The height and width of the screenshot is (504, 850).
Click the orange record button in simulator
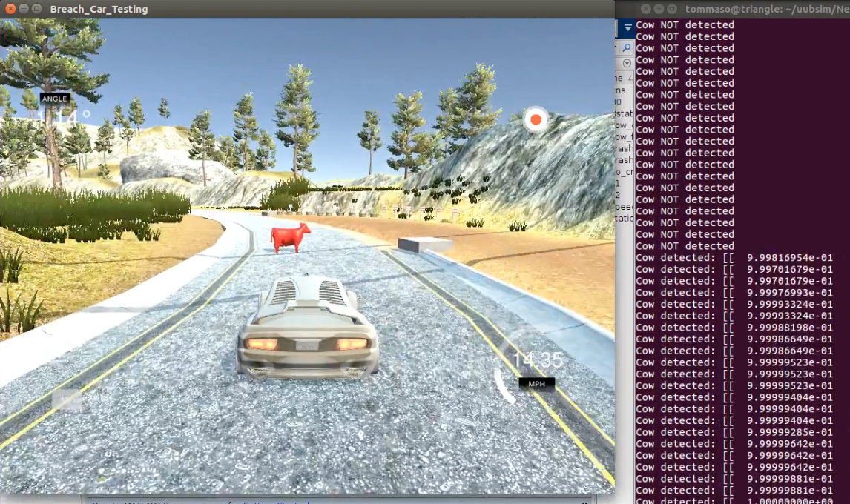(x=536, y=120)
